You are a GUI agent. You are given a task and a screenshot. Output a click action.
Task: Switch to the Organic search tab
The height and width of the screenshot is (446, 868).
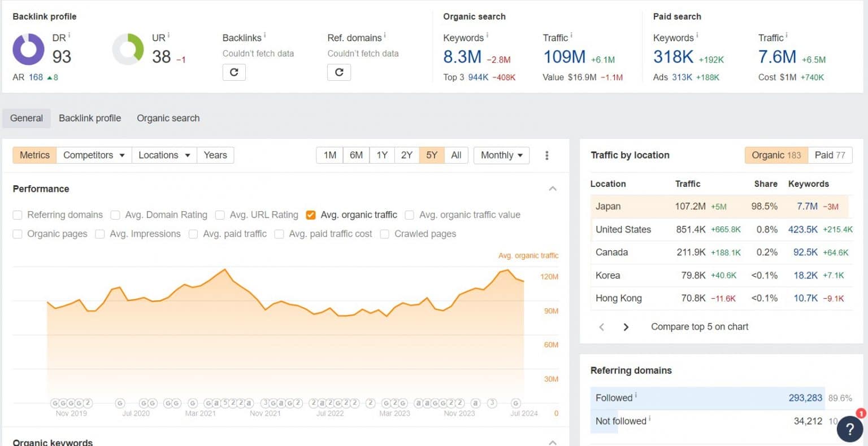click(168, 118)
